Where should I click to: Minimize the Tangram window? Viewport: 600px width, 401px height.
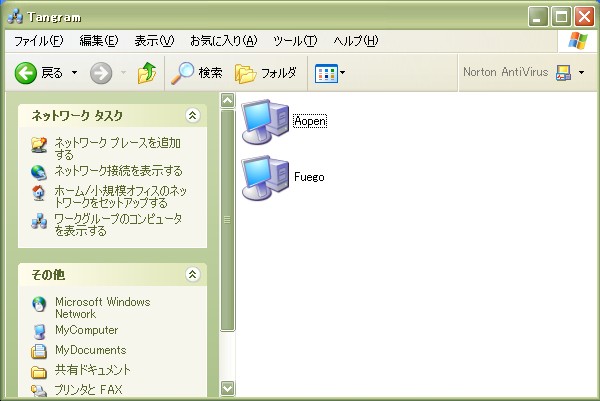(x=538, y=16)
